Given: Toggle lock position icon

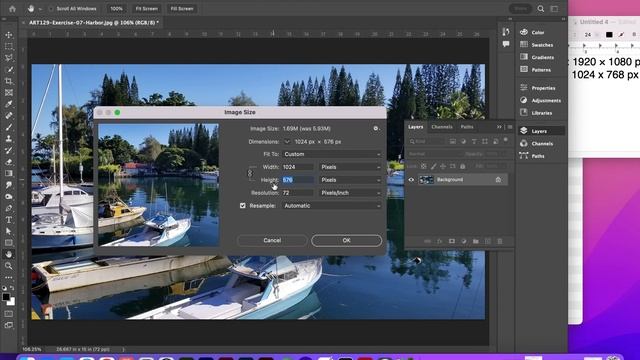Looking at the screenshot, I should pos(443,167).
